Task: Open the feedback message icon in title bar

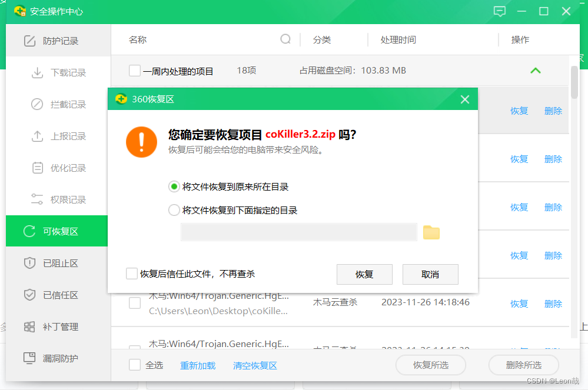Action: pyautogui.click(x=500, y=12)
